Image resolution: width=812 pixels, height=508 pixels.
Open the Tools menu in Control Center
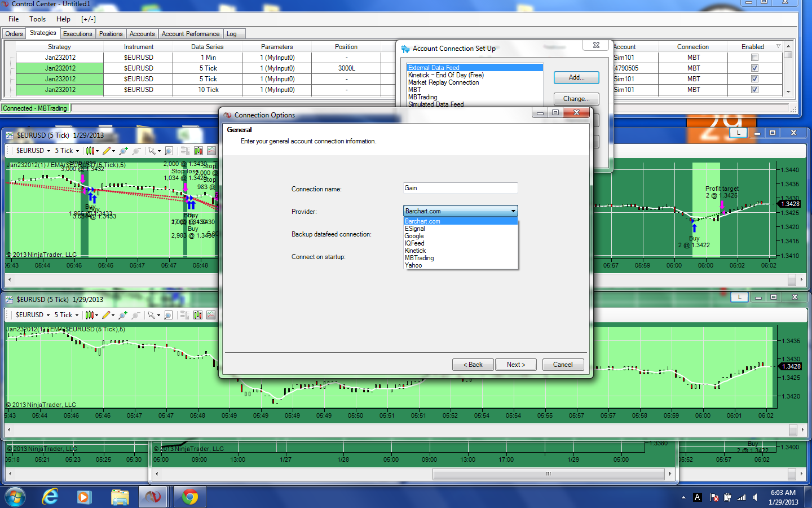point(38,19)
